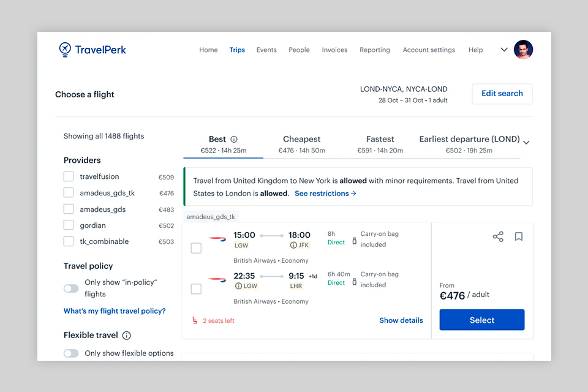Click the JFK airport info icon
Screen dimensions: 588x392
point(293,245)
